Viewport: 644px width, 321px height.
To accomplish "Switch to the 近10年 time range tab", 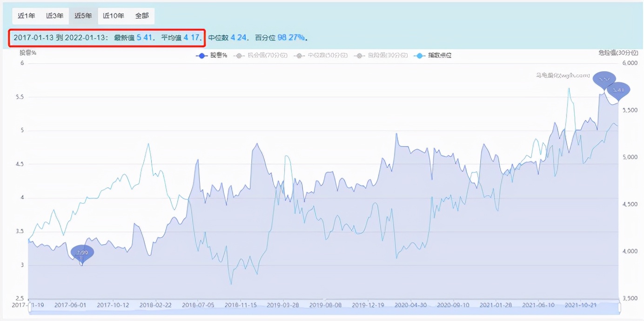I will click(x=113, y=15).
